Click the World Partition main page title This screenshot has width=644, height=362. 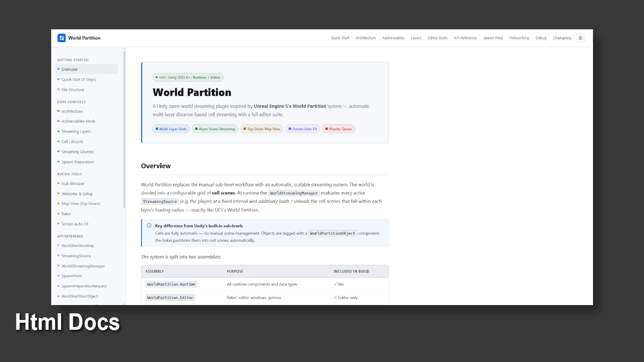pos(192,92)
